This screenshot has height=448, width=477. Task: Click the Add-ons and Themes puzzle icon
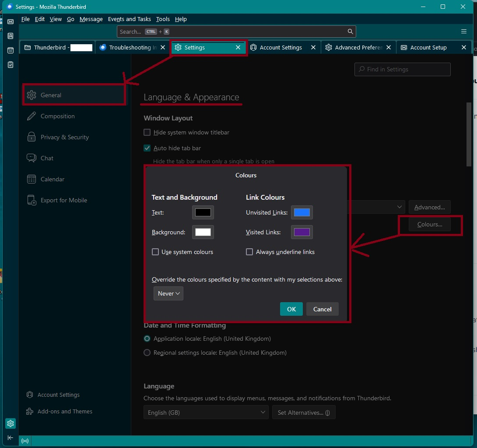tap(30, 411)
